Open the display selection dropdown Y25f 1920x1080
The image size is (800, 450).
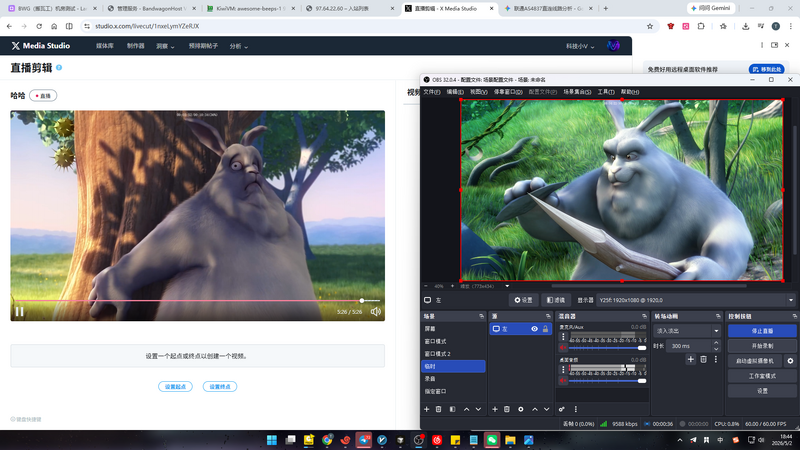pos(696,300)
